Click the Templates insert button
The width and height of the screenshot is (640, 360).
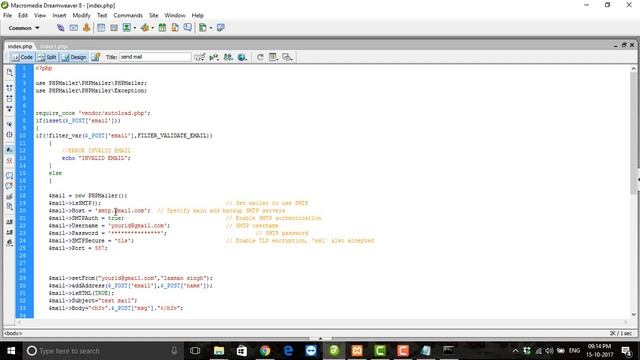[202, 28]
